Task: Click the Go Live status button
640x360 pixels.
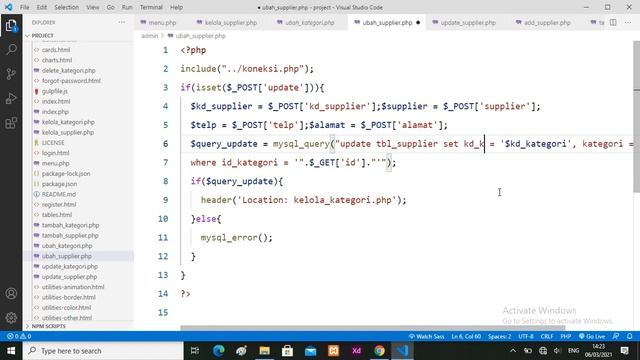Action: pyautogui.click(x=592, y=336)
